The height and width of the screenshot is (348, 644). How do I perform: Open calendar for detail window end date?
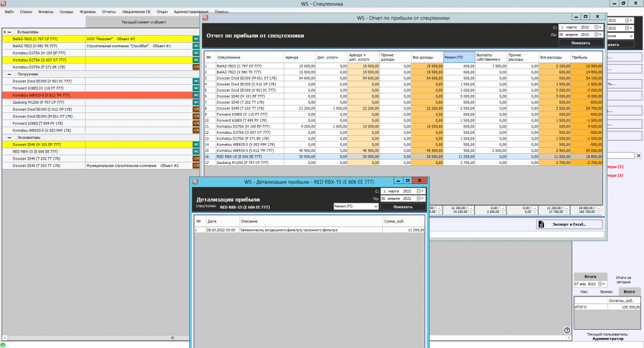[x=419, y=198]
